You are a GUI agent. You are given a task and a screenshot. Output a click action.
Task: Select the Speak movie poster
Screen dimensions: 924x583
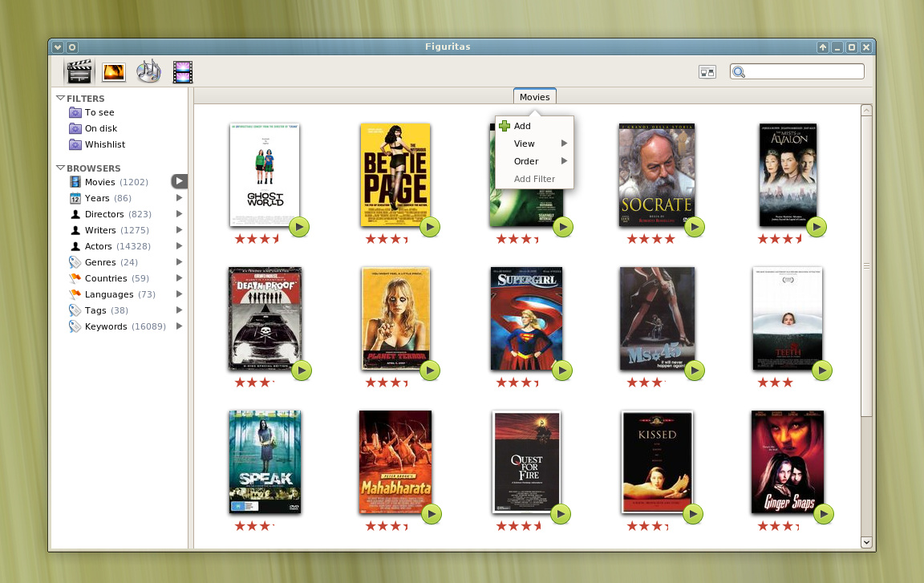click(x=265, y=462)
